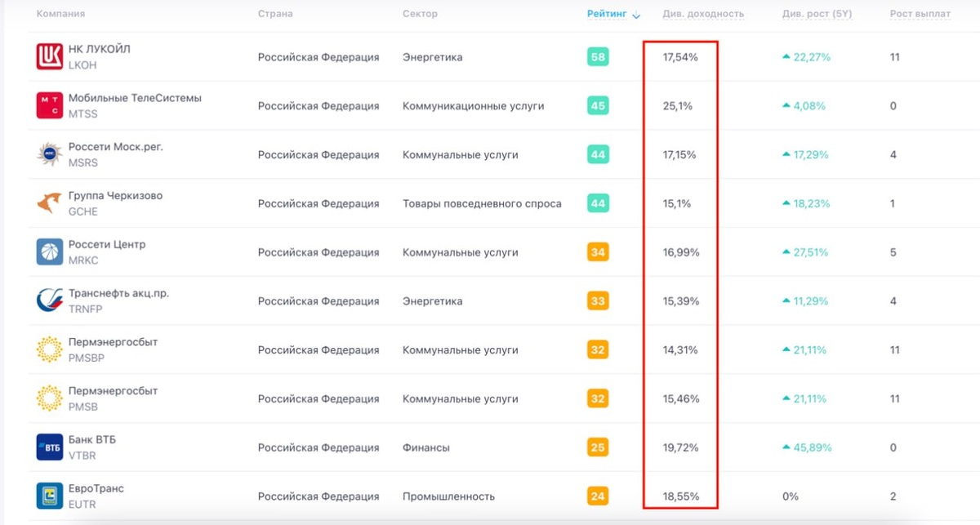Sort table by Компания column header
Screen dimensions: 980x525
(x=60, y=14)
